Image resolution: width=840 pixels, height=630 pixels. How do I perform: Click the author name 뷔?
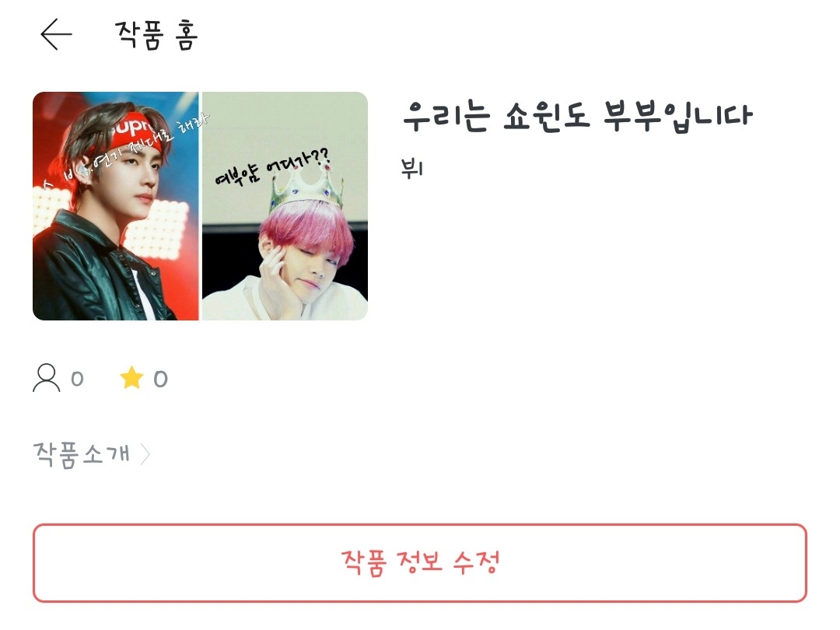click(x=412, y=168)
